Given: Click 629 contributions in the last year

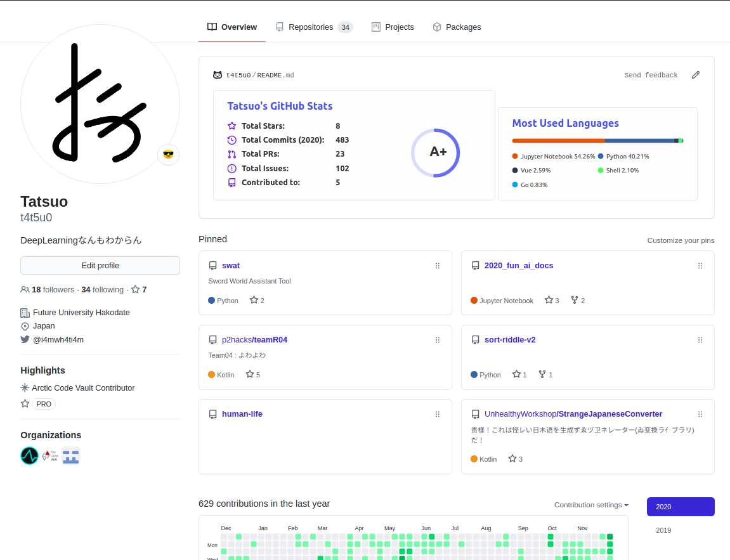Looking at the screenshot, I should (264, 504).
